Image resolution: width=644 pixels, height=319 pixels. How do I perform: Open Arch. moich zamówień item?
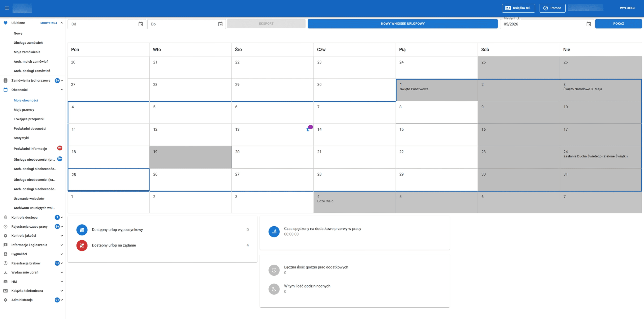31,61
